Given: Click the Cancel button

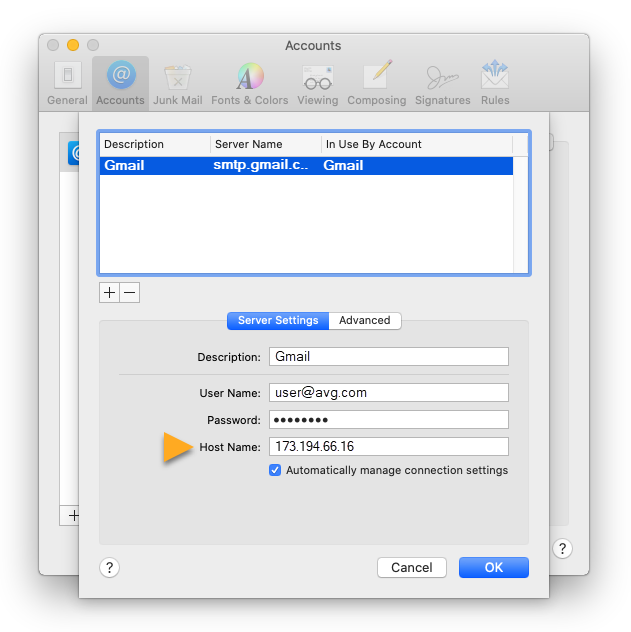Looking at the screenshot, I should [411, 568].
